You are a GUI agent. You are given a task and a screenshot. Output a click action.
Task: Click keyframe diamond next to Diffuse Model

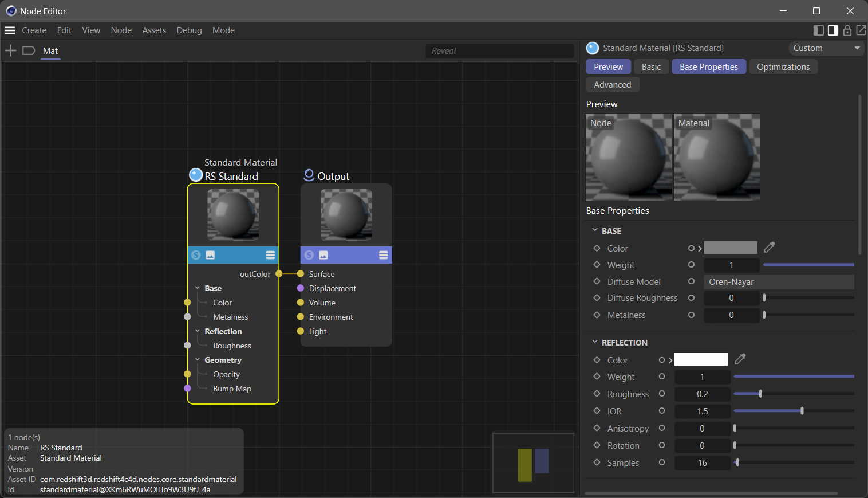pos(597,281)
